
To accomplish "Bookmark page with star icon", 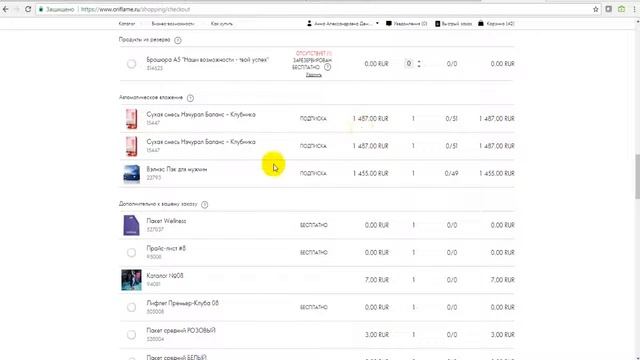I will click(596, 9).
